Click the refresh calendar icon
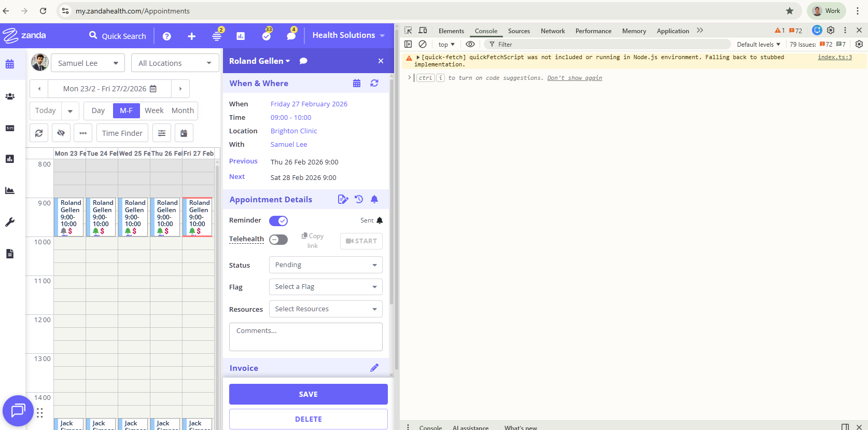The image size is (868, 430). (39, 133)
